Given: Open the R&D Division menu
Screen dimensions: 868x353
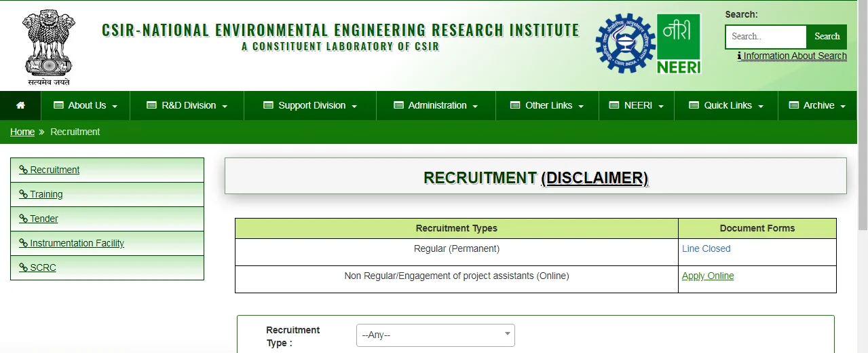Looking at the screenshot, I should point(187,105).
